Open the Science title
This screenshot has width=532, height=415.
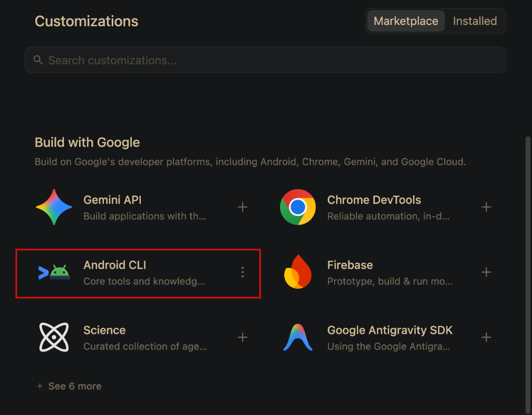(x=104, y=330)
